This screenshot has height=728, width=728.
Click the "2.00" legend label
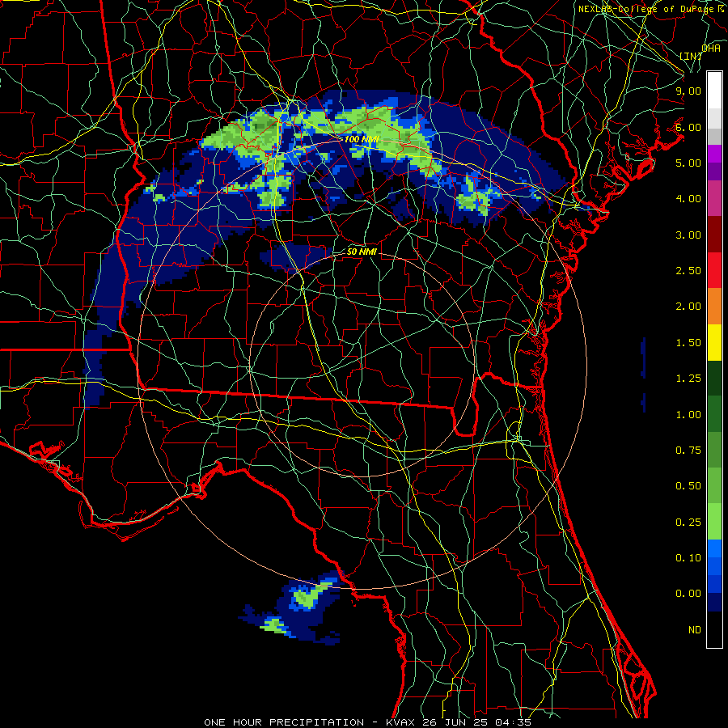pos(688,307)
